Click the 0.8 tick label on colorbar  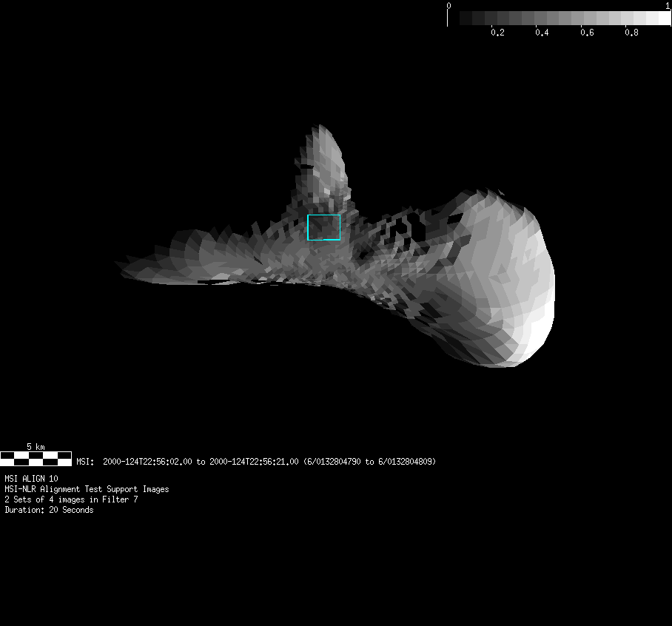631,33
